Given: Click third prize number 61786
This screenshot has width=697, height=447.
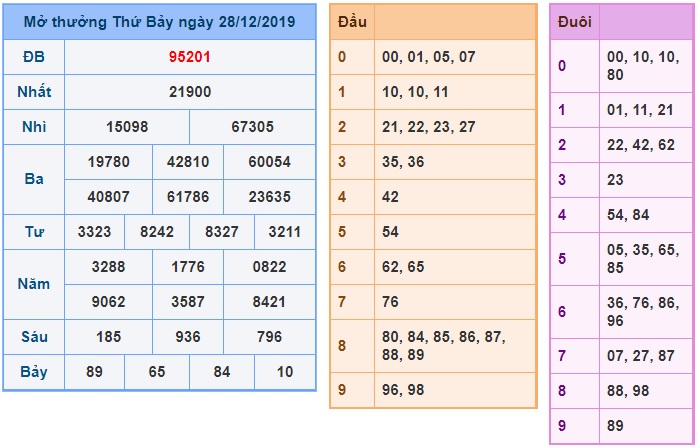Looking at the screenshot, I should coord(188,197).
